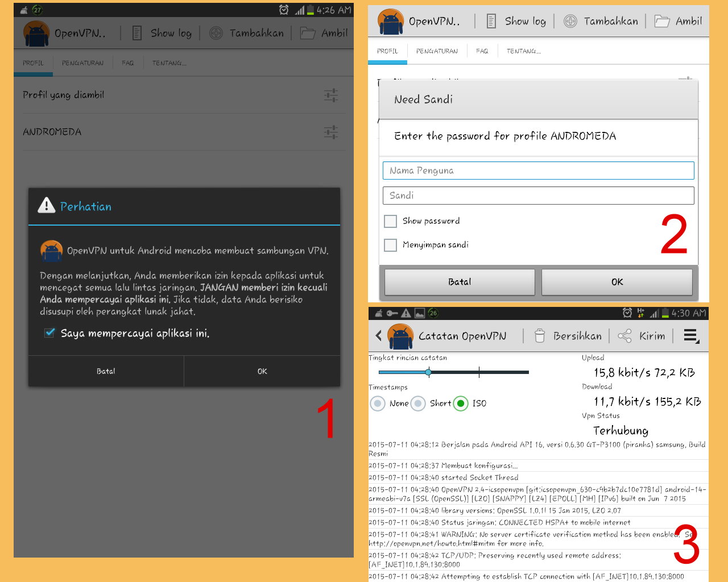Tap battery icon in left status bar
The width and height of the screenshot is (728, 582).
311,10
